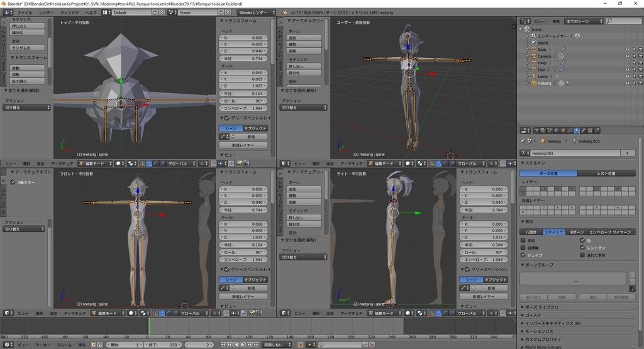The width and height of the screenshot is (644, 349).
Task: Jump to the last frame in timeline
Action: (x=257, y=345)
